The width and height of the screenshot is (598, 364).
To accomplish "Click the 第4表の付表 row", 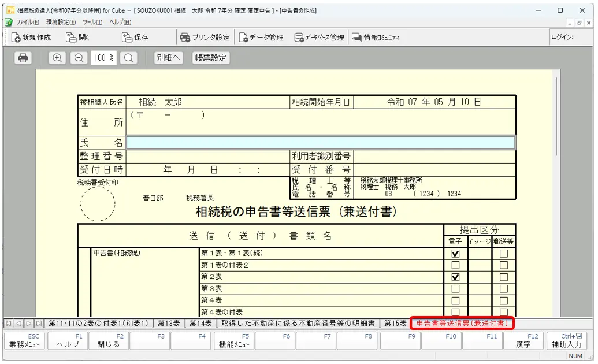I will [x=222, y=312].
